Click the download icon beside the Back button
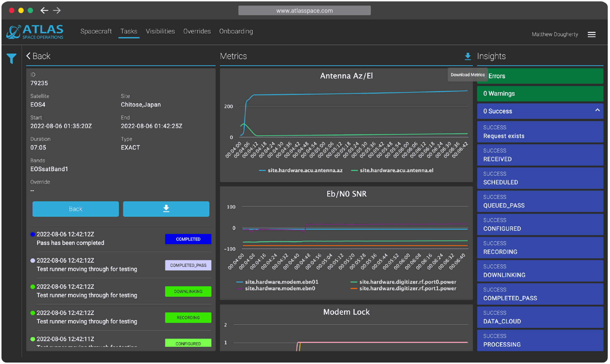This screenshot has width=610, height=364. tap(166, 209)
